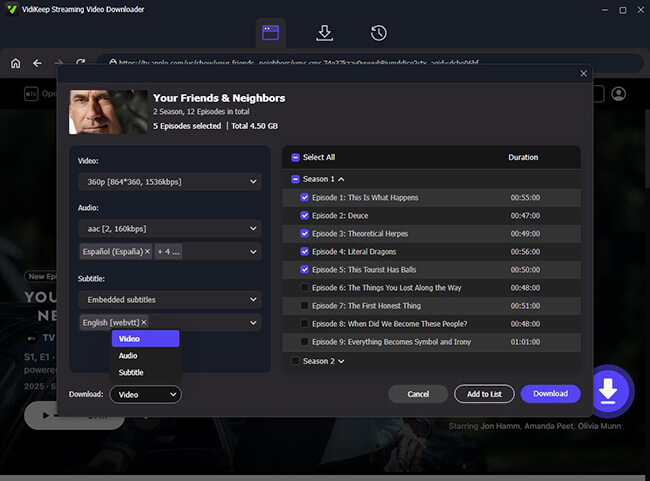The height and width of the screenshot is (481, 650).
Task: Click the Add to List button
Action: (x=484, y=394)
